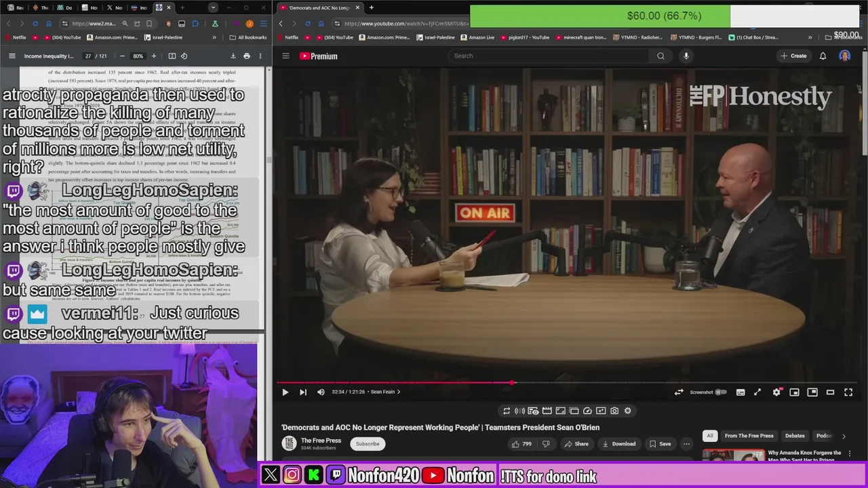Open the YouTube account avatar menu

(x=844, y=56)
